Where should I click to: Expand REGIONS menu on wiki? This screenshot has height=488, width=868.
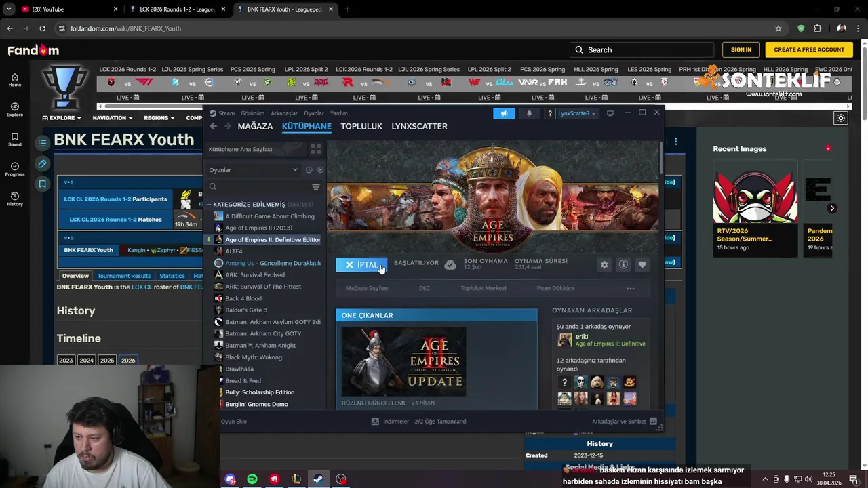click(x=159, y=118)
